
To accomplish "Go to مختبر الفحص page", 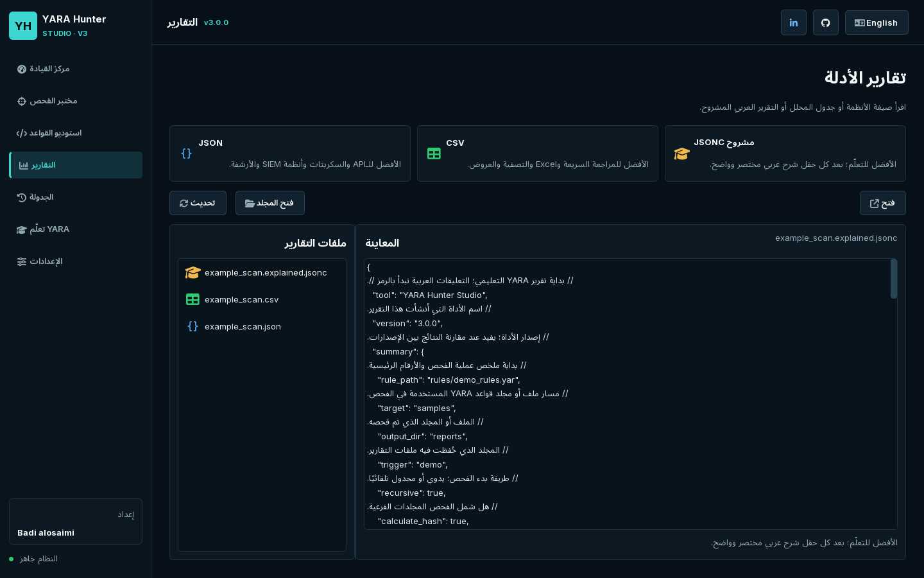I will click(x=76, y=101).
